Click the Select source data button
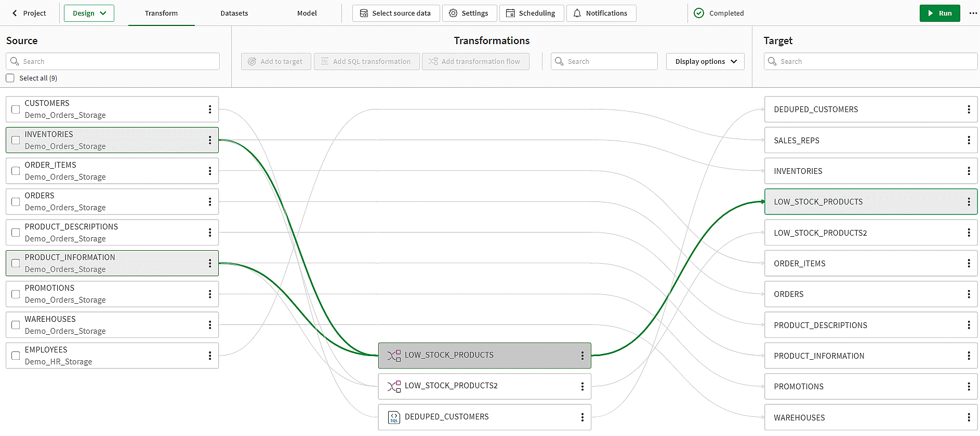 coord(396,13)
